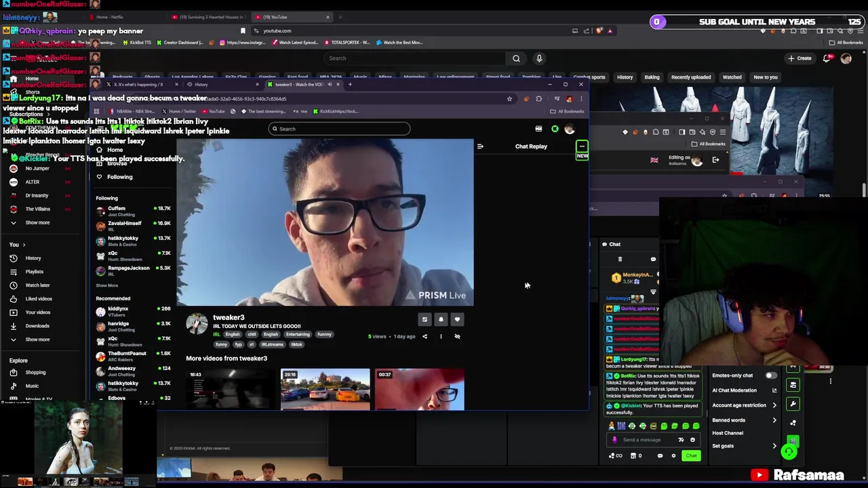
Task: Click the wrench tool icon in dashboard
Action: pyautogui.click(x=793, y=404)
